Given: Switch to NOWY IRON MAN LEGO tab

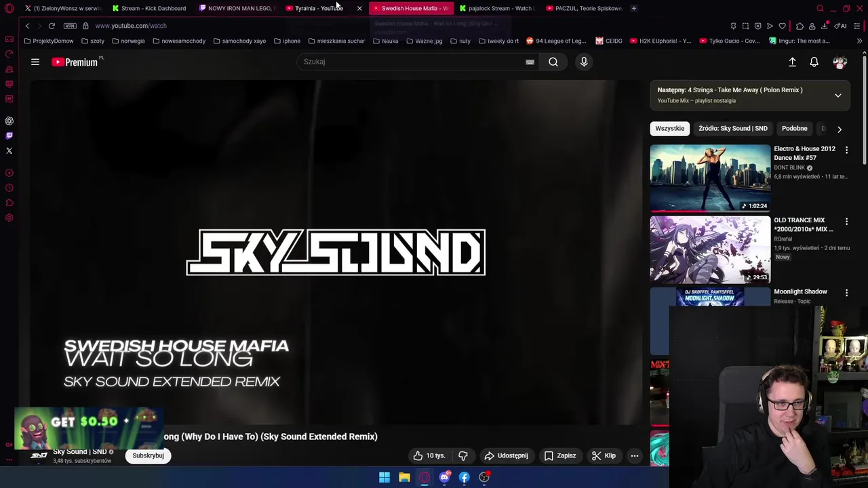Looking at the screenshot, I should 237,8.
